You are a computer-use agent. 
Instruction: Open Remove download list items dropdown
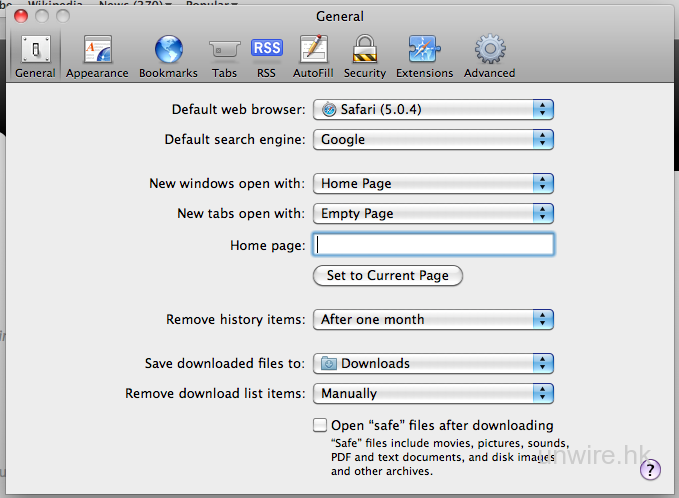click(x=433, y=394)
